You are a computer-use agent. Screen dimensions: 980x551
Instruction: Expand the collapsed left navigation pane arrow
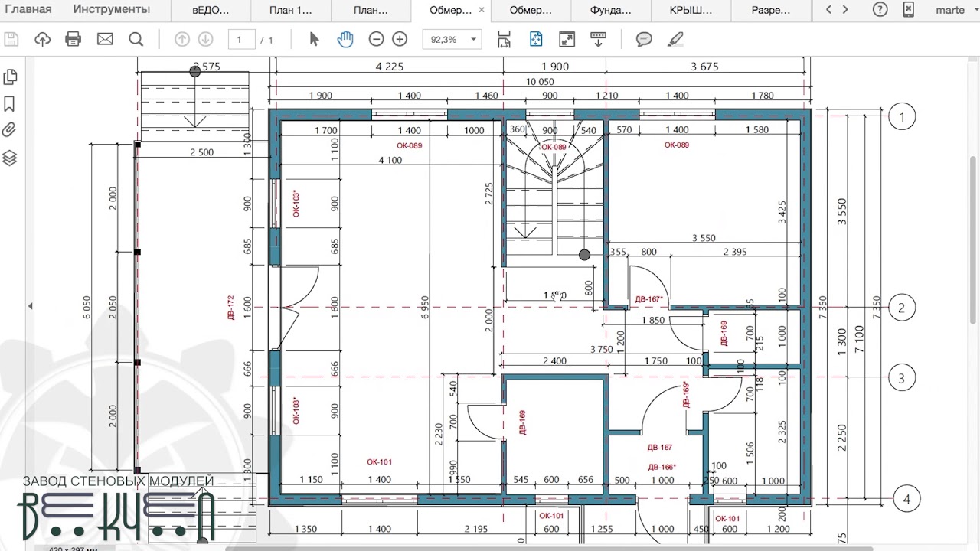pyautogui.click(x=30, y=306)
